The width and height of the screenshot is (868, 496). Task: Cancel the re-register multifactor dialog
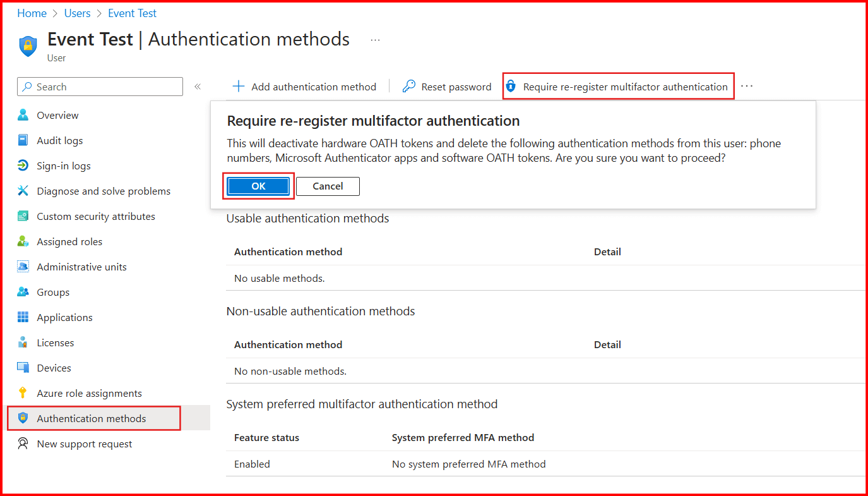(328, 186)
